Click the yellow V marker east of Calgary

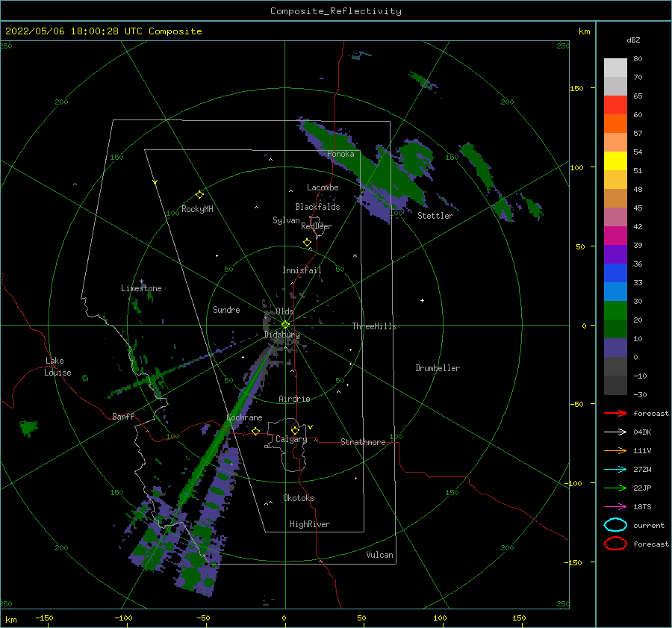coord(311,427)
